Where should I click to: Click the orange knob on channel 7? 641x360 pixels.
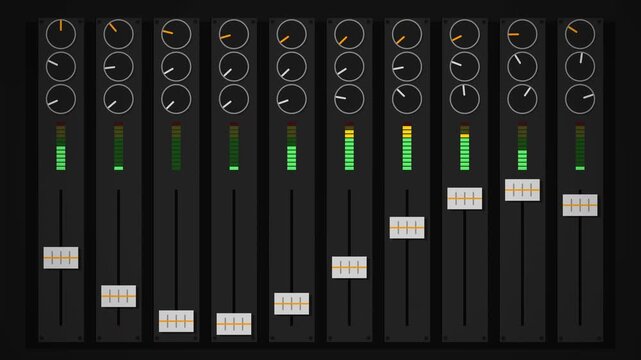coord(407,34)
